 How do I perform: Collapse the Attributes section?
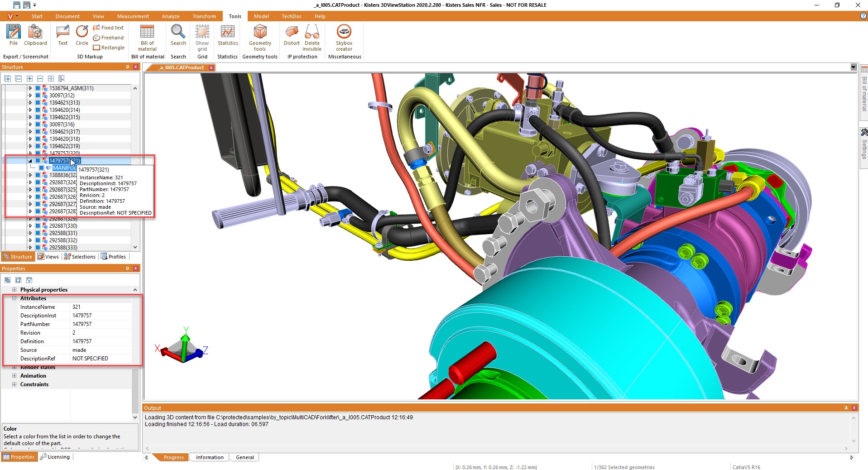coord(14,298)
